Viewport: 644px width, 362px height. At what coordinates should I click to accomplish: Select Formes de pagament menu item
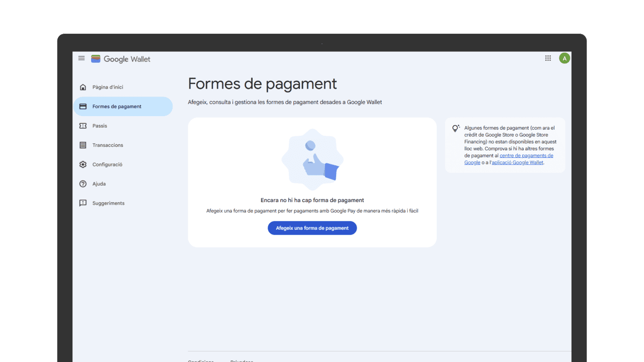[x=117, y=107]
